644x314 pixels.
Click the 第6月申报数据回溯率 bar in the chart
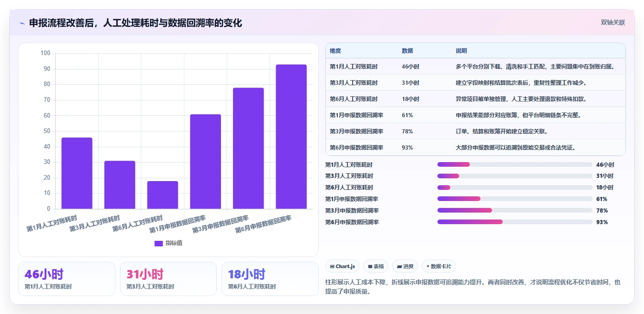[291, 137]
